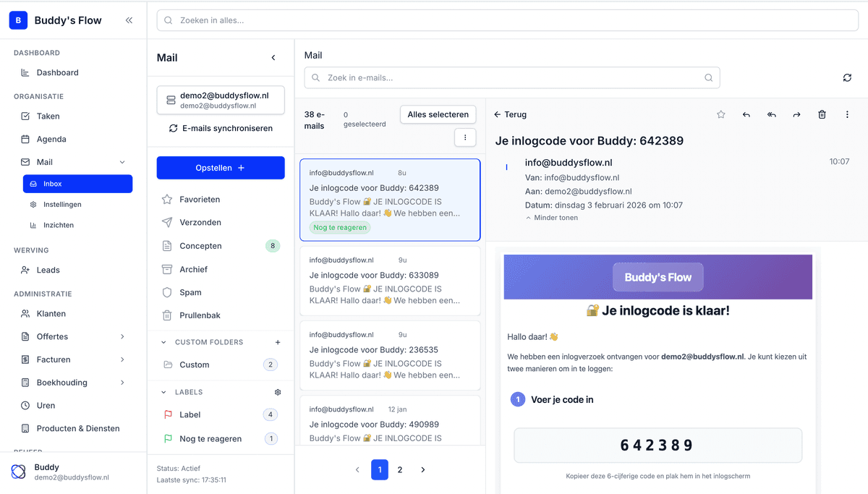
Task: Click the Reply All icon
Action: click(x=771, y=114)
